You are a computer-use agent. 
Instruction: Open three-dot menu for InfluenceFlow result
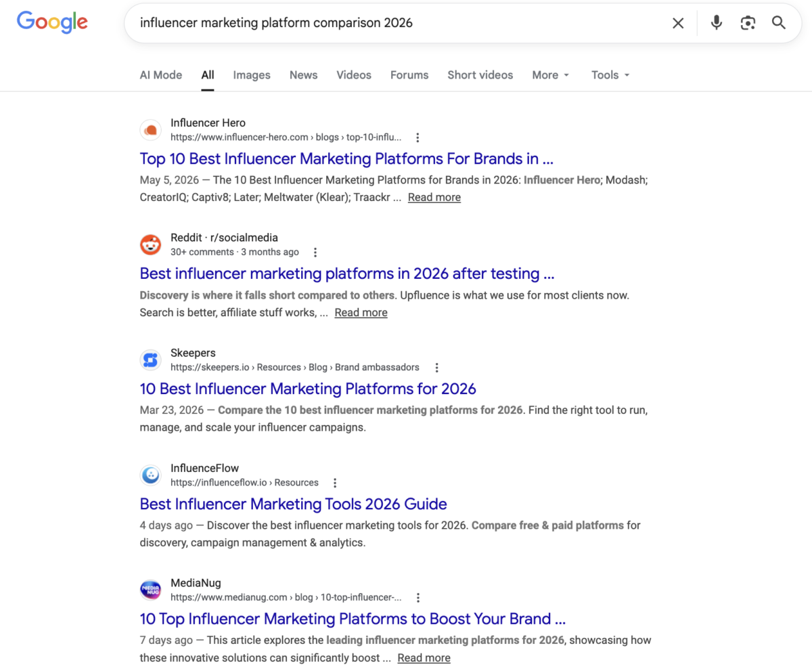pyautogui.click(x=334, y=483)
